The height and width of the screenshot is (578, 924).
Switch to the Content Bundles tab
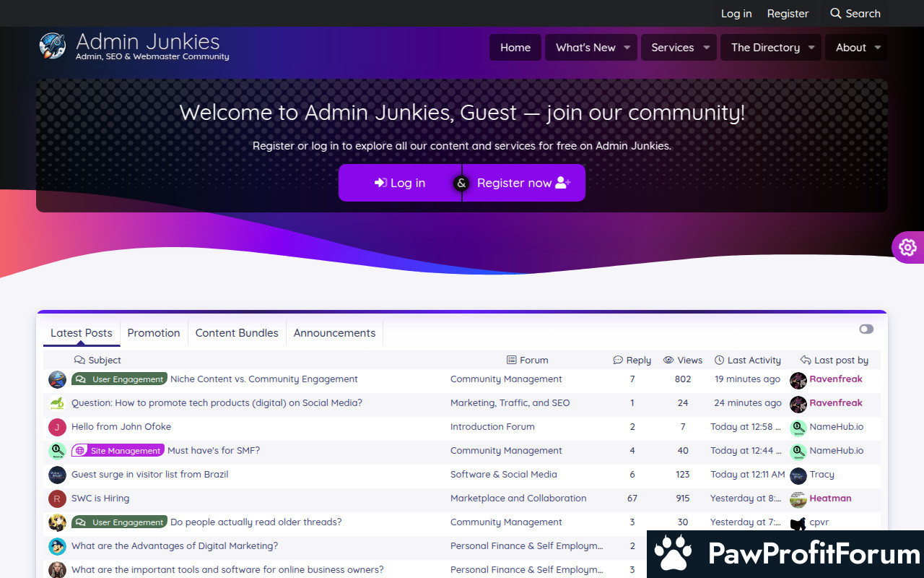237,333
